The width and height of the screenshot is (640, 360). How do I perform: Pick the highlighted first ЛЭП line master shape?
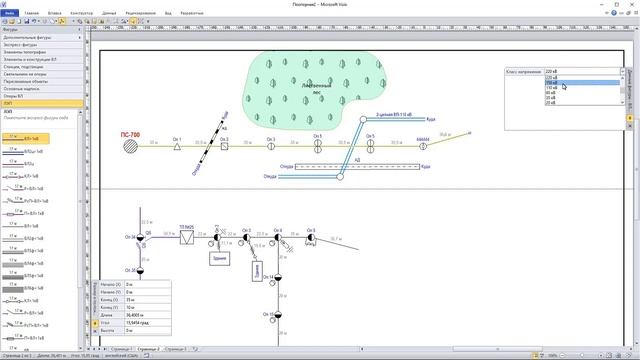click(26, 139)
